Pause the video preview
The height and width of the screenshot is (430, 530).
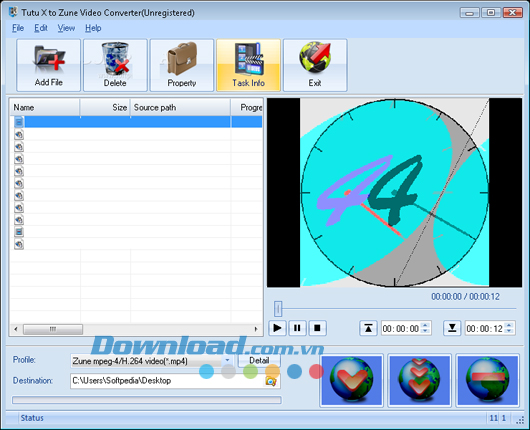coord(297,328)
